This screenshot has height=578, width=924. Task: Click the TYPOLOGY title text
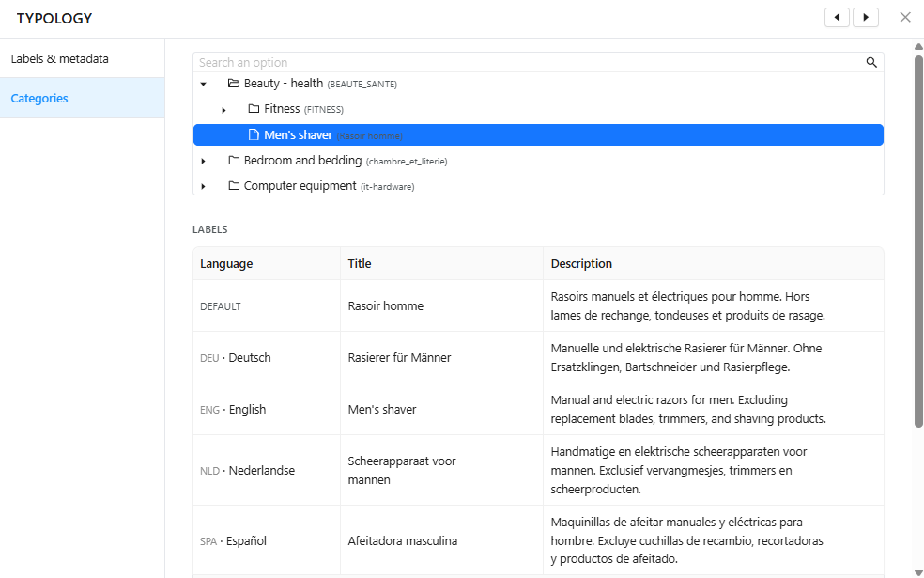[54, 18]
